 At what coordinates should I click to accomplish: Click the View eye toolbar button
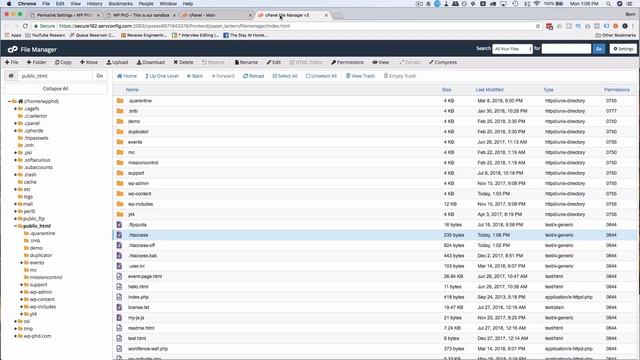point(380,62)
